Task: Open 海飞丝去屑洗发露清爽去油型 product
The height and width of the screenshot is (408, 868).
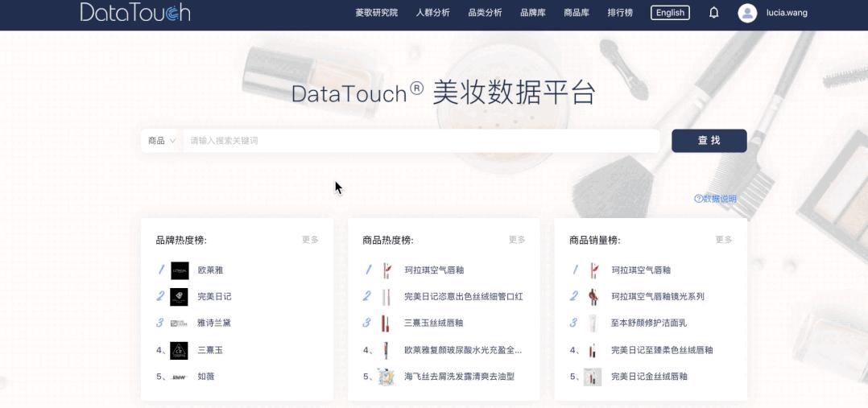Action: (x=460, y=377)
